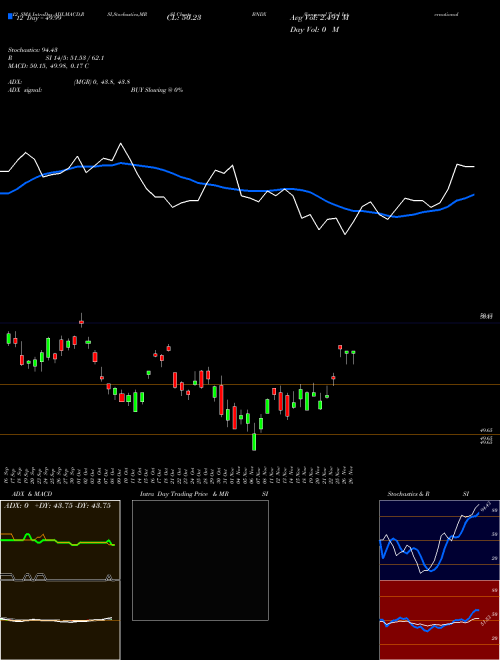
Task: Select the 'BUY Slowing @ 0%' signal text
Action: [x=157, y=90]
